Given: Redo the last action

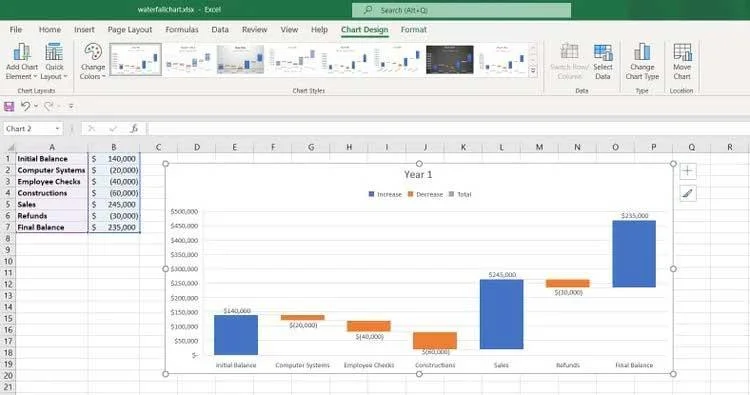Looking at the screenshot, I should [x=48, y=106].
